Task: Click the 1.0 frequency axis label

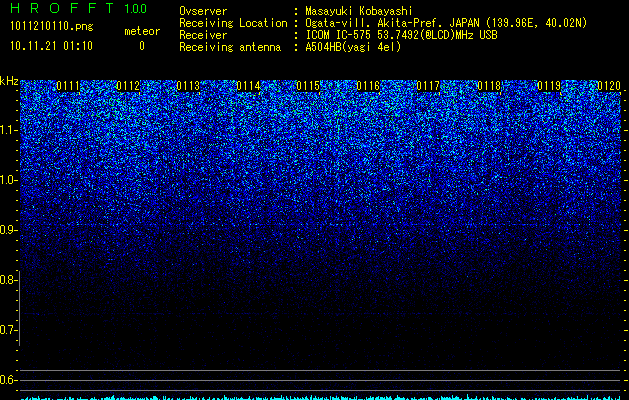Action: pos(7,180)
